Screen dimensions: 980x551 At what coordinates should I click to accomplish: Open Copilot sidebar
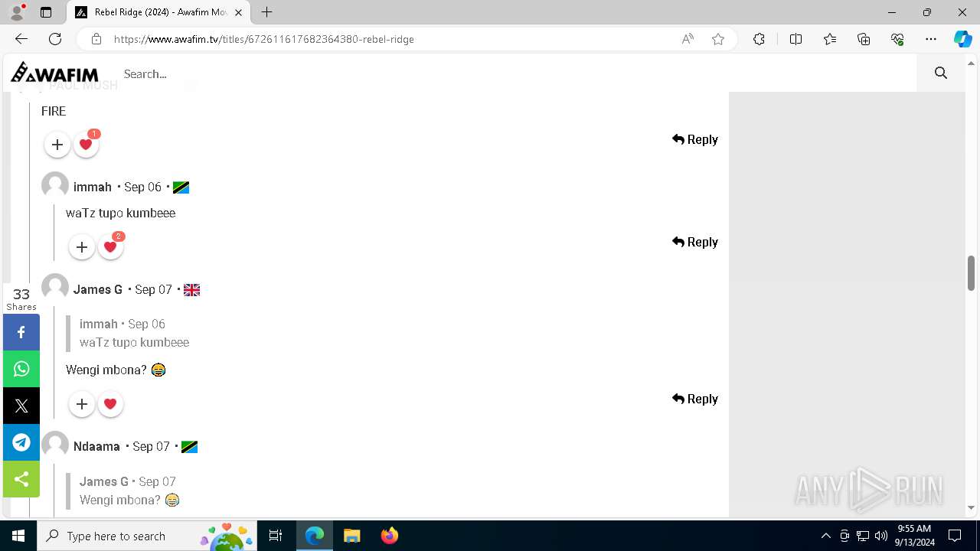[962, 39]
